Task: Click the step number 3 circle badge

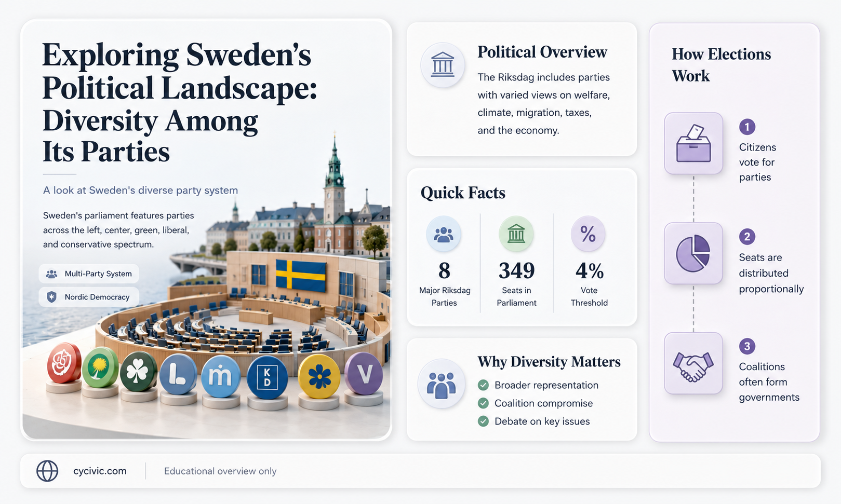Action: [747, 346]
